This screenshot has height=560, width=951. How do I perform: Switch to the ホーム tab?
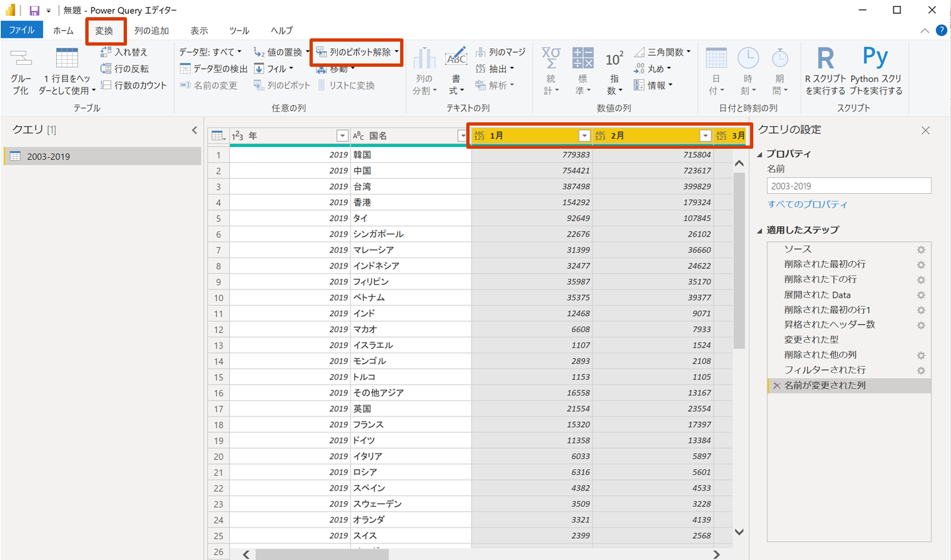tap(63, 30)
